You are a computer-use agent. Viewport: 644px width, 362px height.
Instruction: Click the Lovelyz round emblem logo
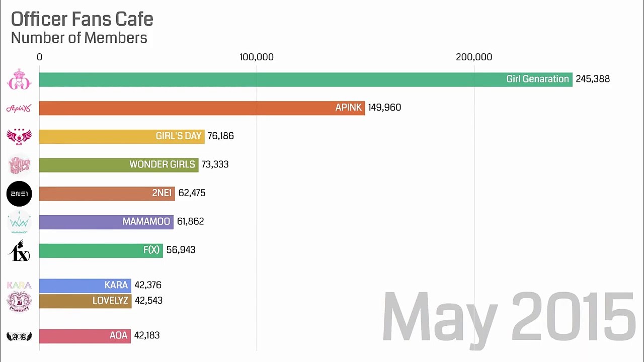pos(19,302)
